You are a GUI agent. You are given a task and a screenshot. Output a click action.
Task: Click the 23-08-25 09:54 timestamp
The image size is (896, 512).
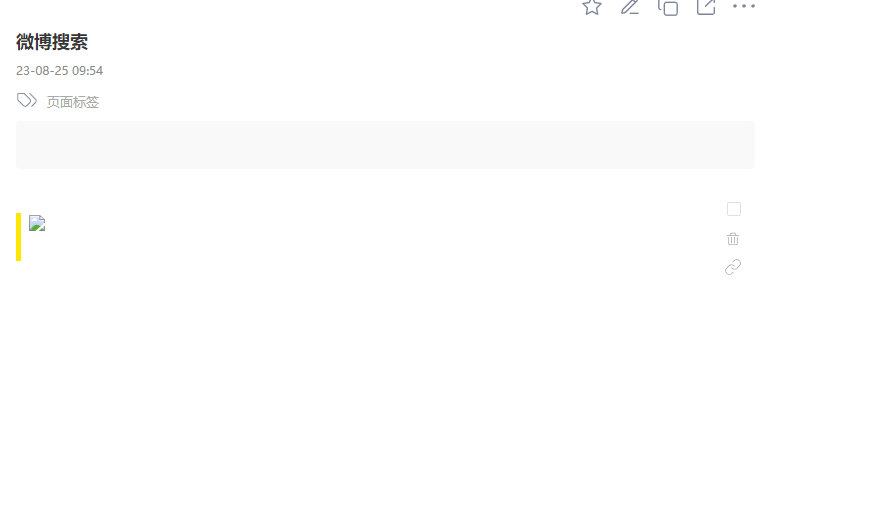(59, 71)
